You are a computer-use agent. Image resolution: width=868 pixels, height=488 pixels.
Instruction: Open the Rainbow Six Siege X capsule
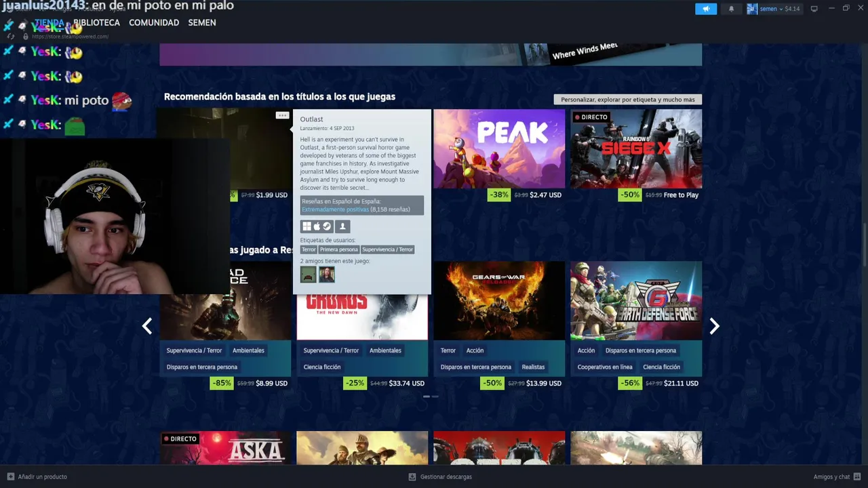click(636, 148)
